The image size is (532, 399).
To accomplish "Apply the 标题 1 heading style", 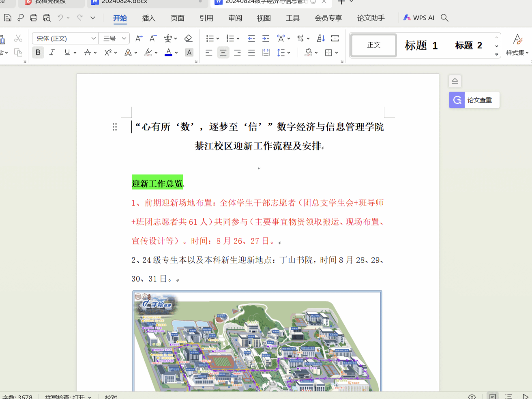I will pos(421,45).
